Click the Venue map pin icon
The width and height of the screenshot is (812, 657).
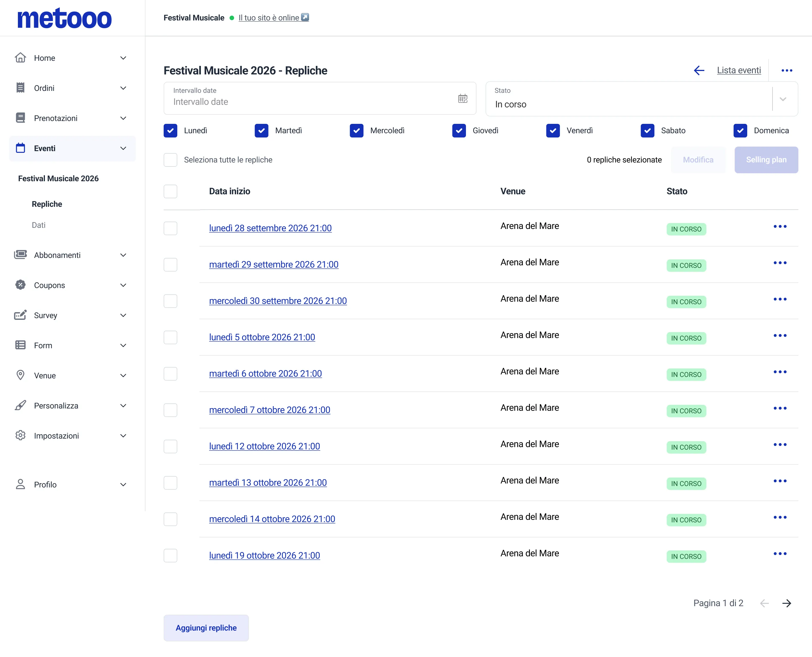click(x=20, y=375)
